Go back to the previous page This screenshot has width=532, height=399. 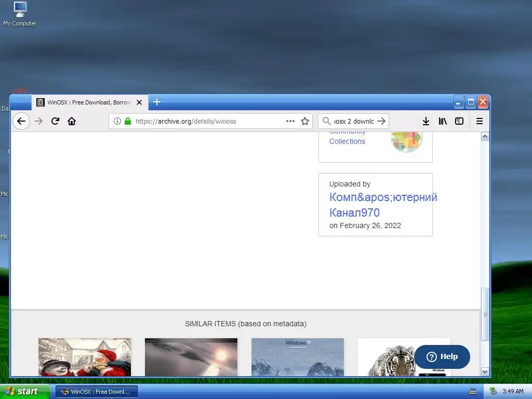[x=21, y=121]
